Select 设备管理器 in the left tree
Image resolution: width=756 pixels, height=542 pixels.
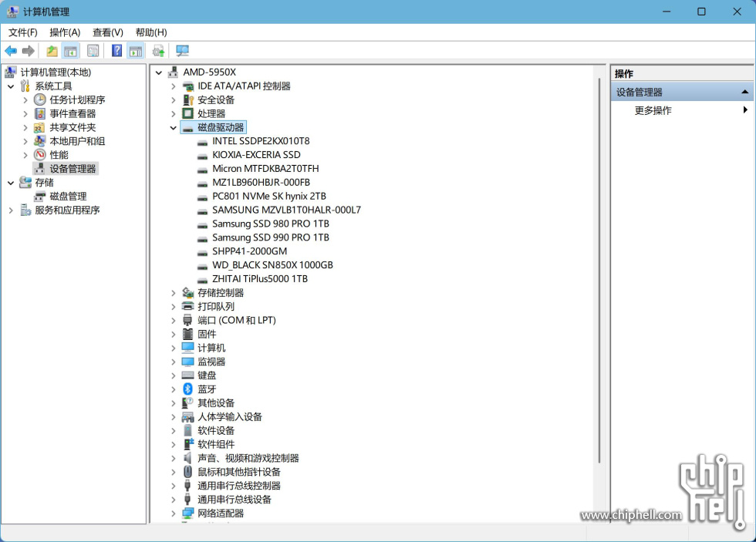pos(73,169)
